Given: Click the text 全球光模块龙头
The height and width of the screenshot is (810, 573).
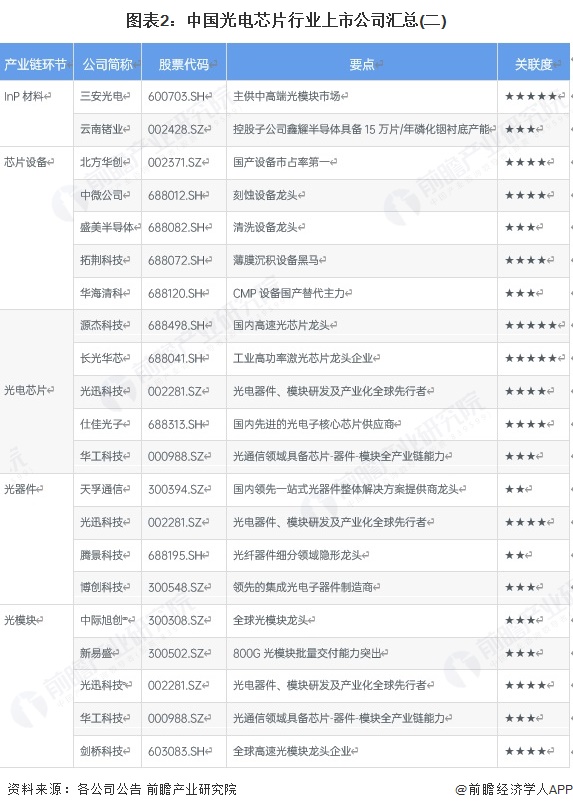Looking at the screenshot, I should (271, 620).
